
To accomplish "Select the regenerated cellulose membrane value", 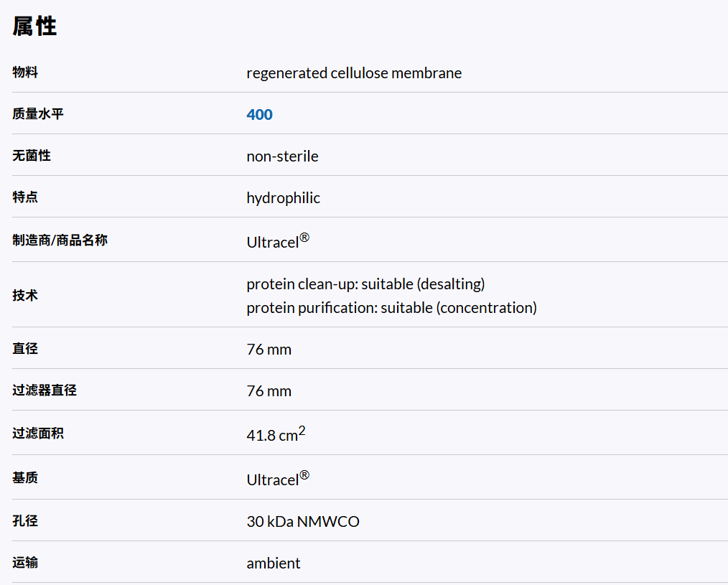I will pos(354,73).
